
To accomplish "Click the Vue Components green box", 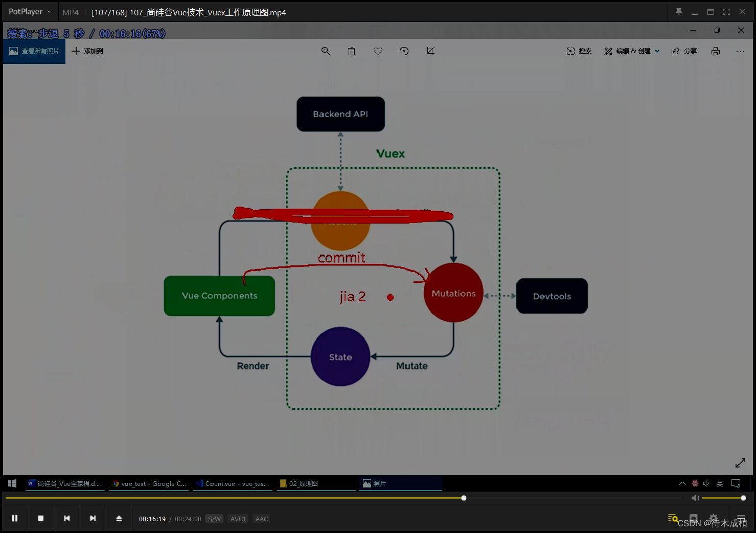I will pos(219,296).
